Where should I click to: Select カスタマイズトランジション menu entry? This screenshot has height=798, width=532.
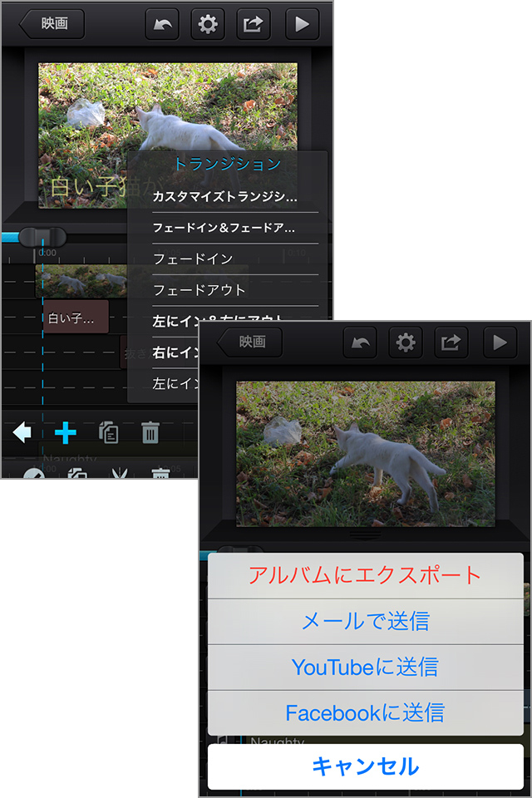[x=224, y=197]
